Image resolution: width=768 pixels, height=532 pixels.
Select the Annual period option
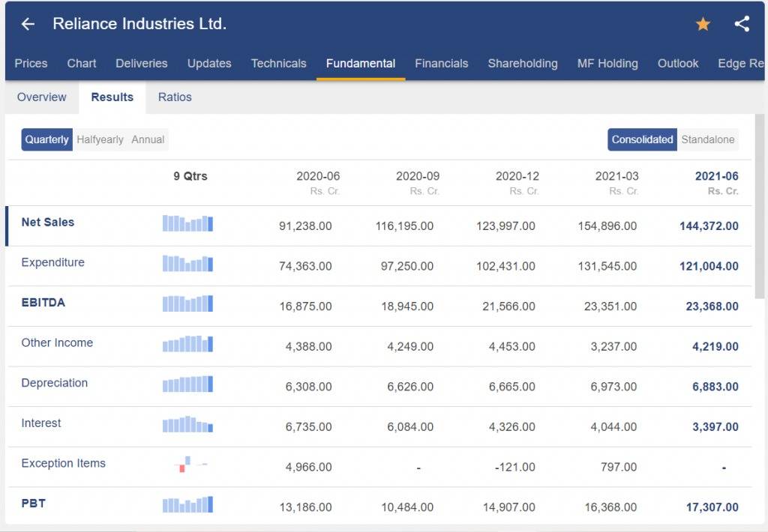pyautogui.click(x=148, y=139)
